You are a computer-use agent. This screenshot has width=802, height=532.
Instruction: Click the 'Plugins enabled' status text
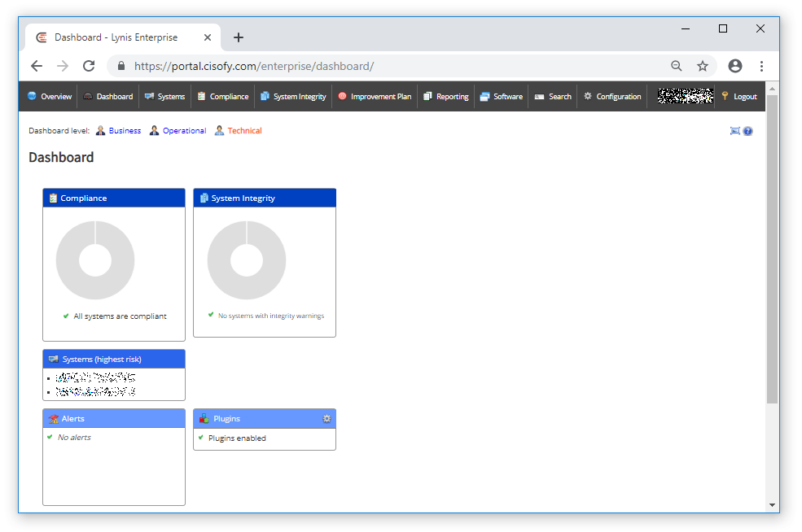pos(237,438)
